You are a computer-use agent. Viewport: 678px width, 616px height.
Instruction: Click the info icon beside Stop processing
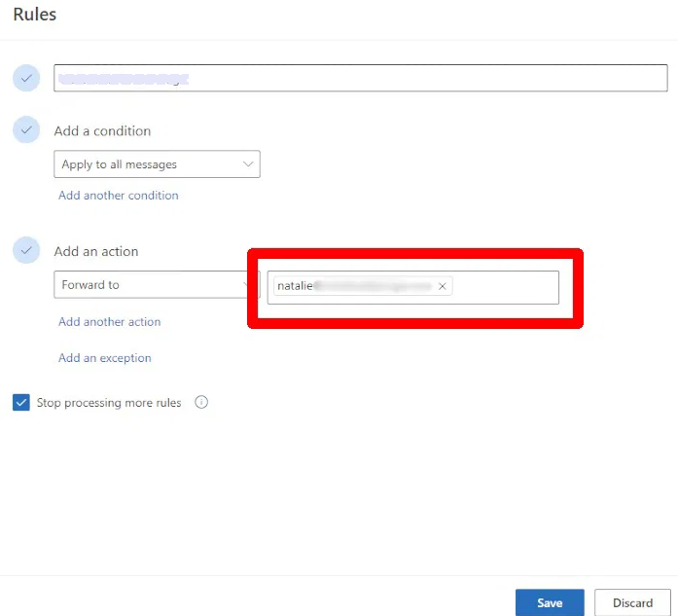201,402
